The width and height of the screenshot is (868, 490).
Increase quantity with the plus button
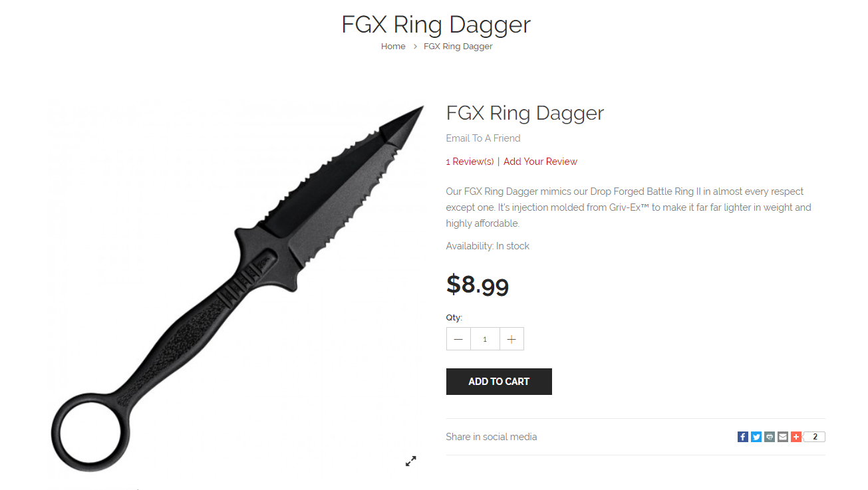(x=511, y=339)
